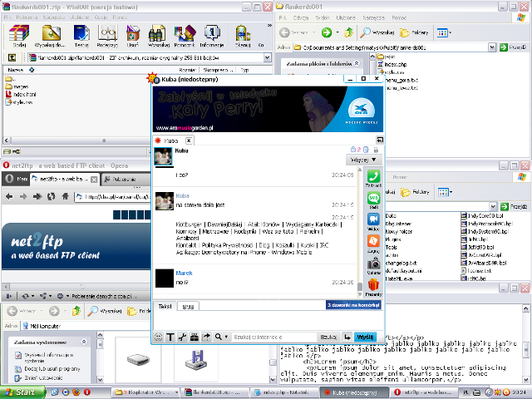Image resolution: width=532 pixels, height=399 pixels.
Task: Click the Windows Start button
Action: pyautogui.click(x=20, y=392)
